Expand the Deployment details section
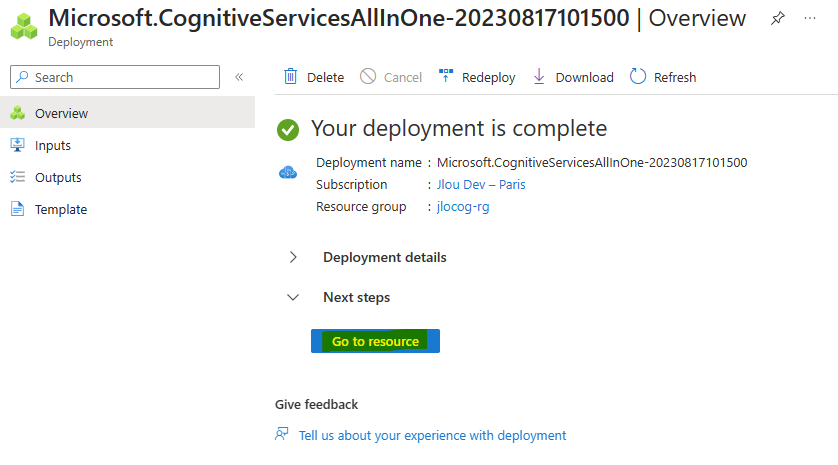 [x=293, y=257]
